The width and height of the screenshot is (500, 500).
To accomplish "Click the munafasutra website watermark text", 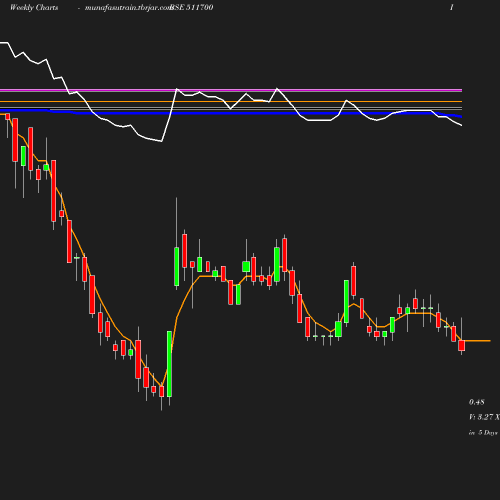I will click(128, 8).
